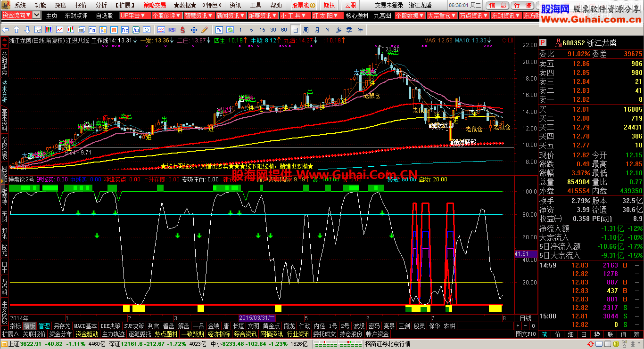This screenshot has width=644, height=349.
Task: Open the 热点题材 bottom tab
Action: pos(166,334)
